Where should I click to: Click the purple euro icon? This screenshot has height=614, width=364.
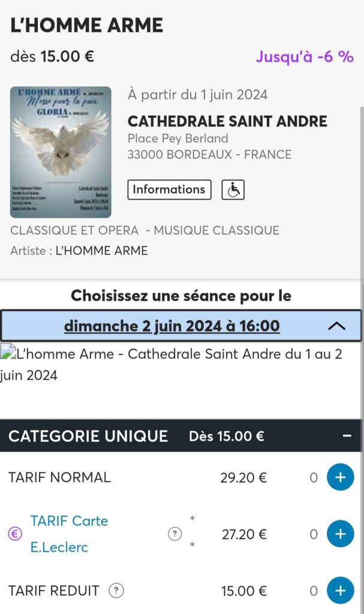[x=15, y=534]
